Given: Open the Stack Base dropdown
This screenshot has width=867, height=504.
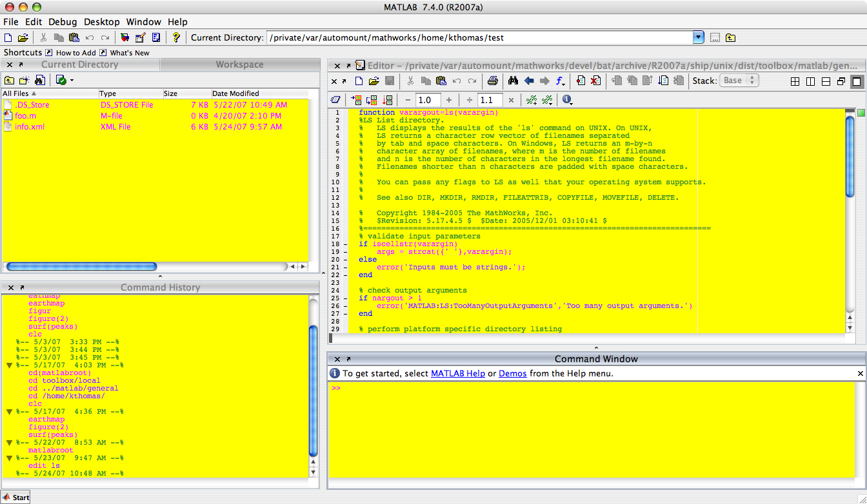Looking at the screenshot, I should point(739,81).
